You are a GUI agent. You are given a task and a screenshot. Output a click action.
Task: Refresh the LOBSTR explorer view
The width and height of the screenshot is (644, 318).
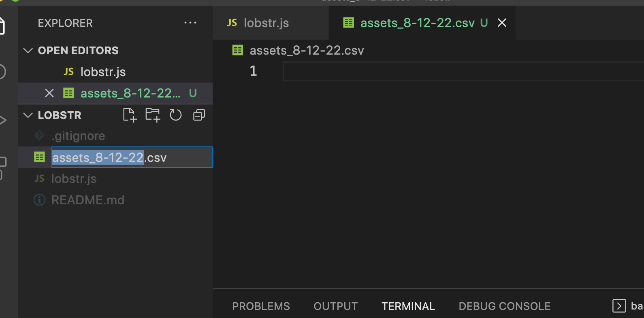(175, 115)
